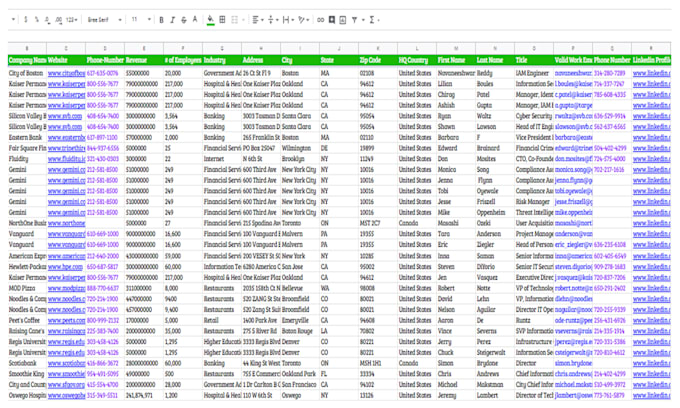
Task: Click the LinkedIn Profile header cell
Action: [651, 60]
